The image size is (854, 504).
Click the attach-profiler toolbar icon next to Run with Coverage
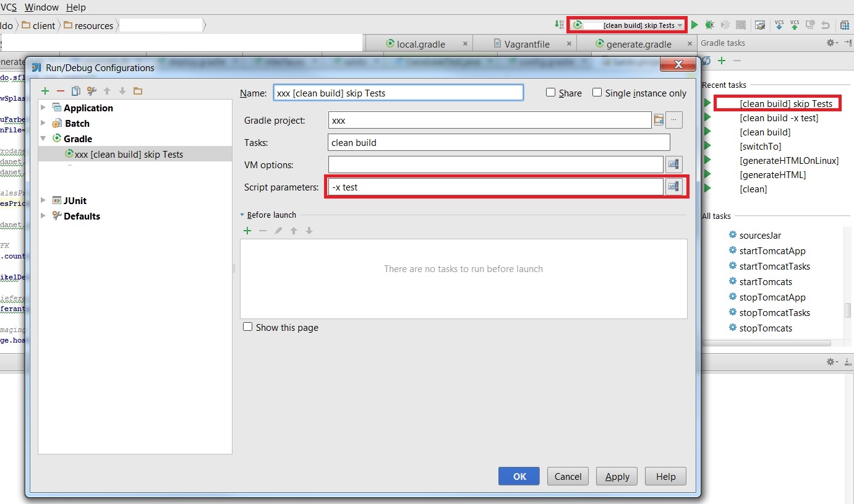pos(741,25)
